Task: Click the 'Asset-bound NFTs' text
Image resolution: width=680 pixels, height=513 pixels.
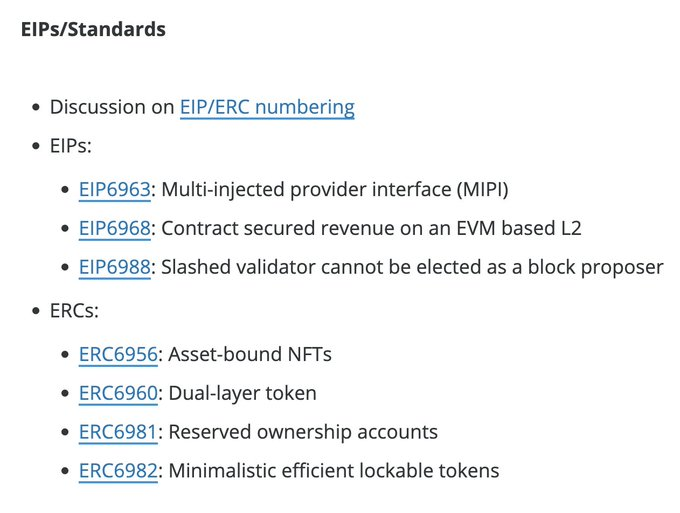Action: (250, 354)
